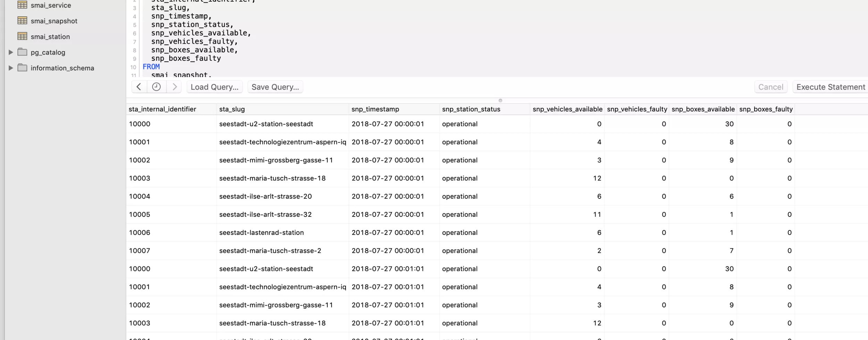Click the smai_service table icon
Viewport: 868px width, 340px height.
[23, 5]
